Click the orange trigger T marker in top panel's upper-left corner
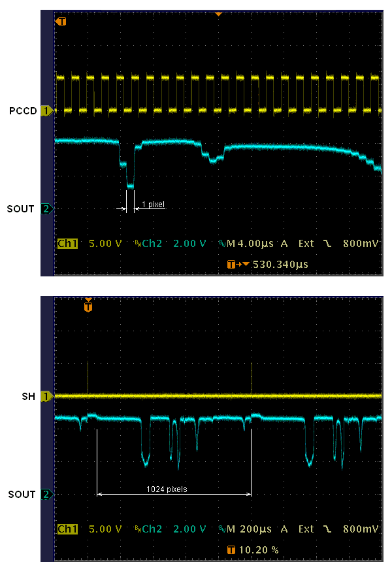 pyautogui.click(x=61, y=22)
